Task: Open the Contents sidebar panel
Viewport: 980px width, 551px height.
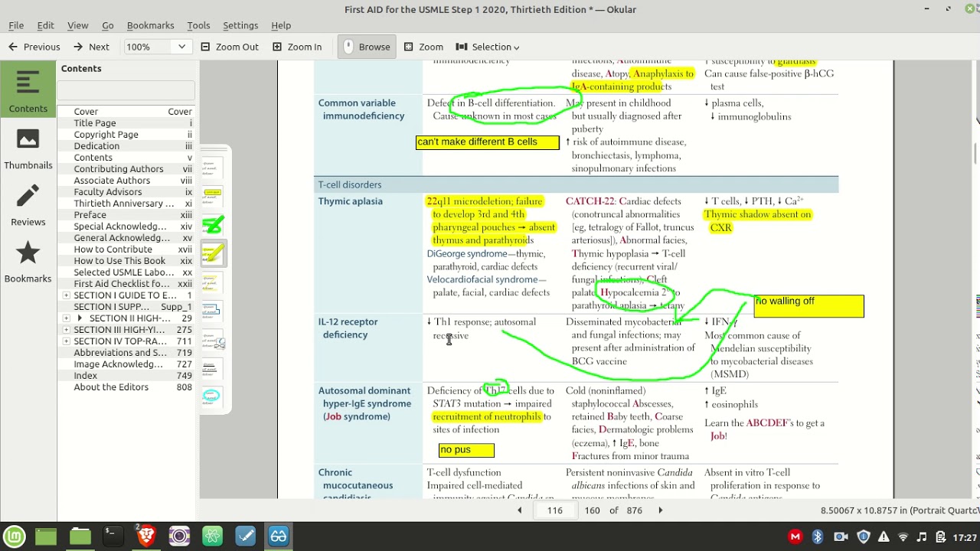Action: point(28,90)
